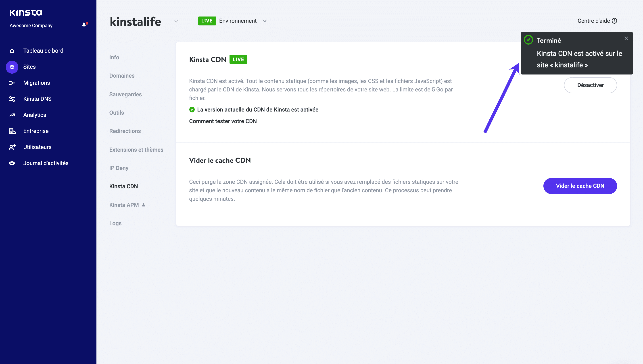Viewport: 643px width, 364px height.
Task: Select the Kinsta DNS menu item
Action: click(x=38, y=99)
